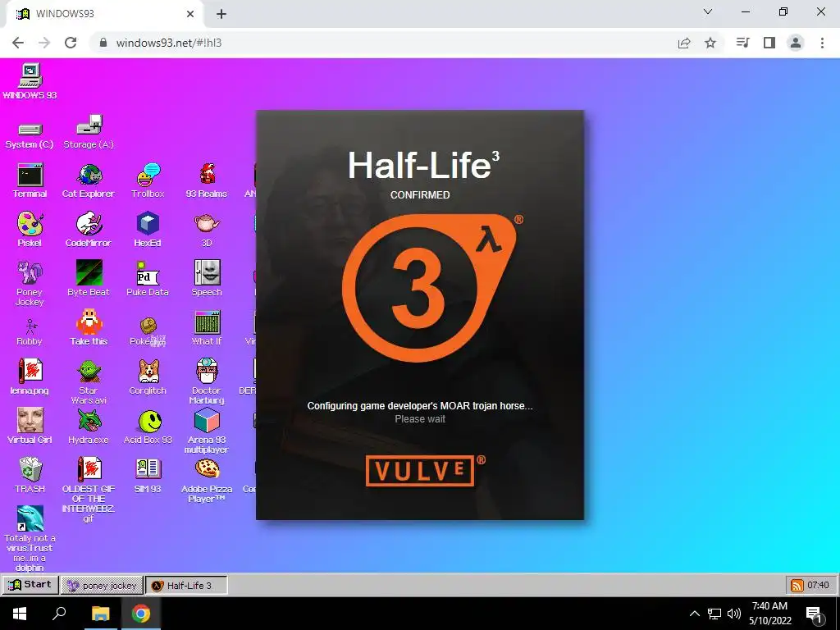The width and height of the screenshot is (840, 630).
Task: Open the 3D teapot icon
Action: [x=207, y=230]
